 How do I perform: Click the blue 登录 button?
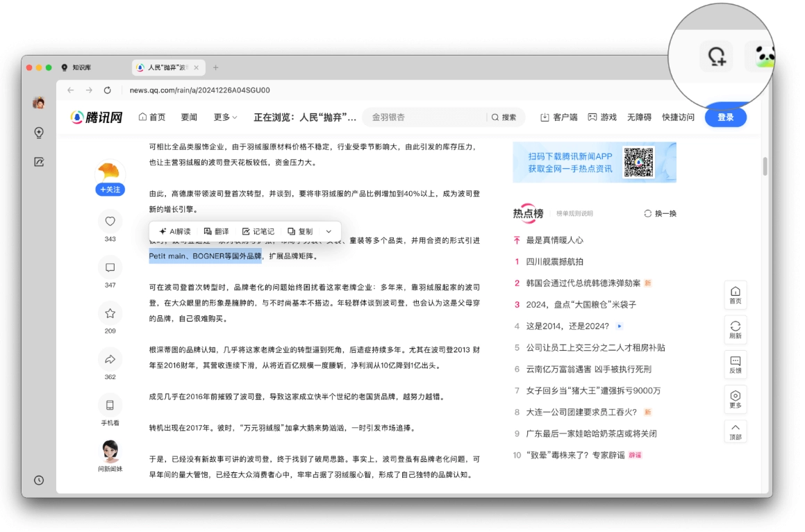tap(725, 117)
